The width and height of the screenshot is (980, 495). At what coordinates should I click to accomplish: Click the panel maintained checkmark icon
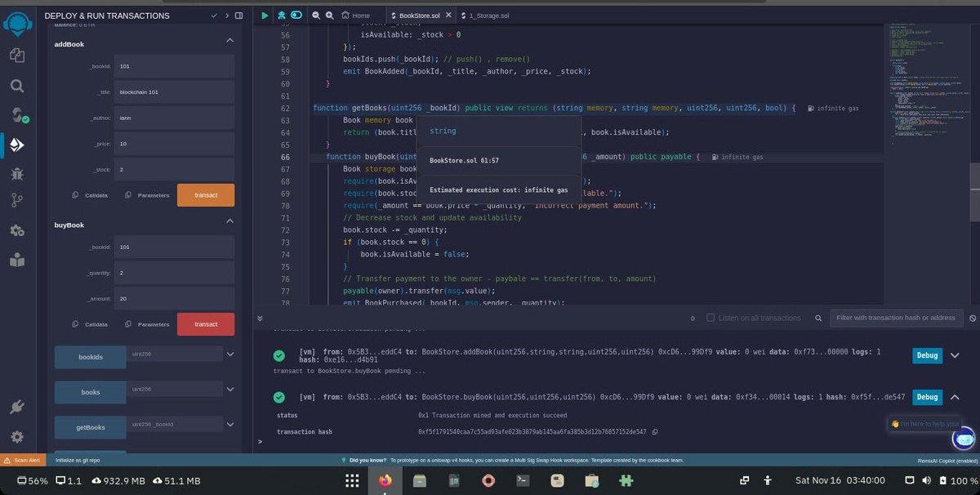pyautogui.click(x=214, y=16)
